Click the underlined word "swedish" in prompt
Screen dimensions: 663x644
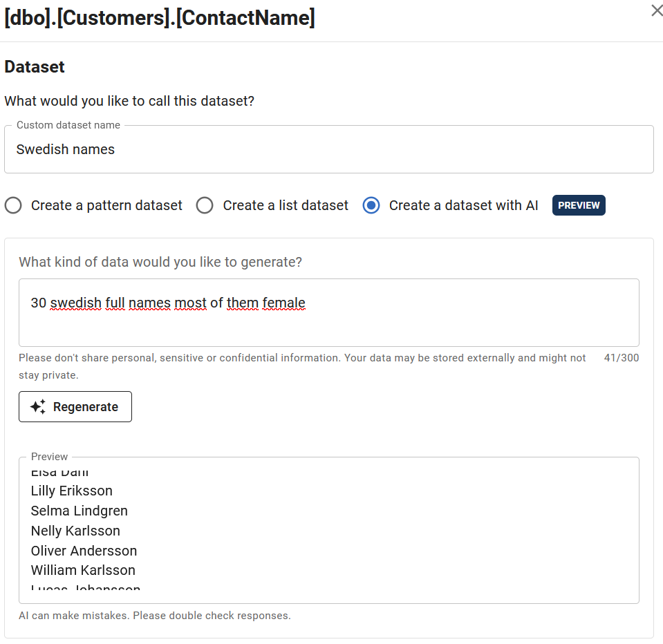[76, 303]
